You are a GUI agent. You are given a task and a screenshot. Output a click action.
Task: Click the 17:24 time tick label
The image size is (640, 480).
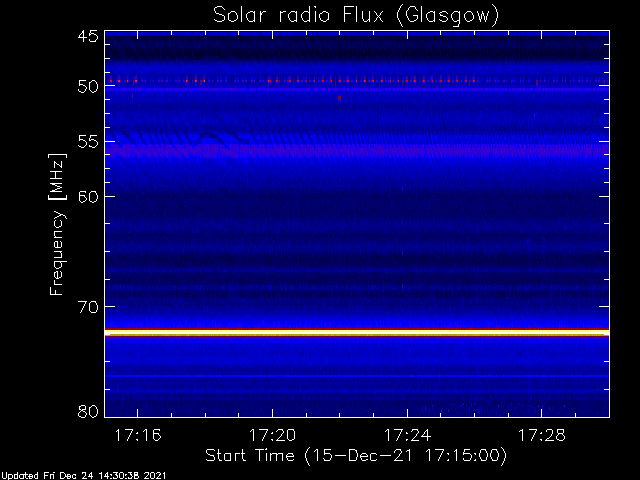point(407,435)
